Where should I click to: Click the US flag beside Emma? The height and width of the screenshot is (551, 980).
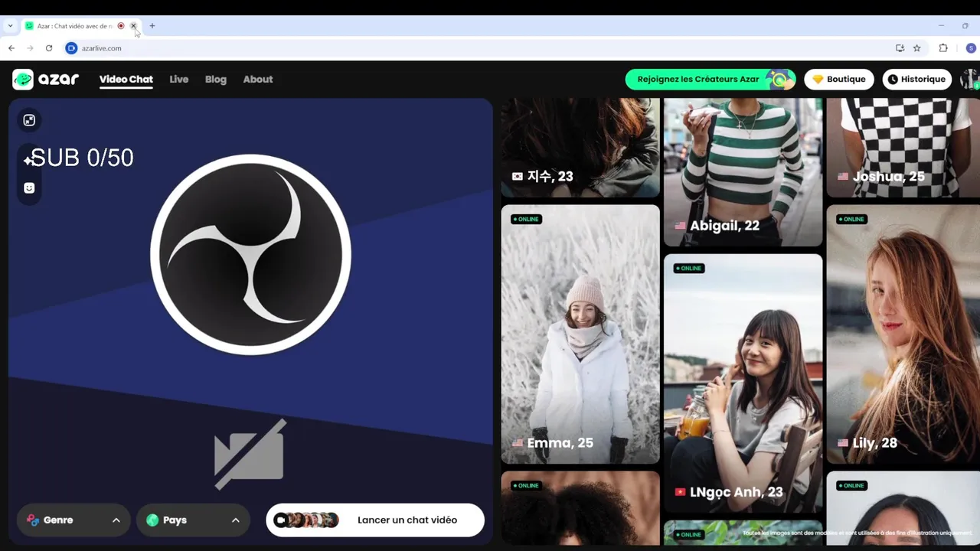point(518,443)
